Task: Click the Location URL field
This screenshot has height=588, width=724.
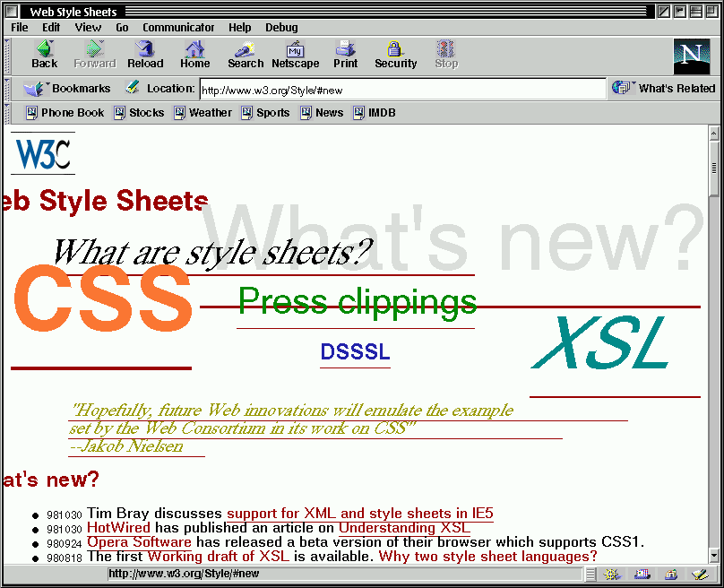Action: click(x=402, y=89)
